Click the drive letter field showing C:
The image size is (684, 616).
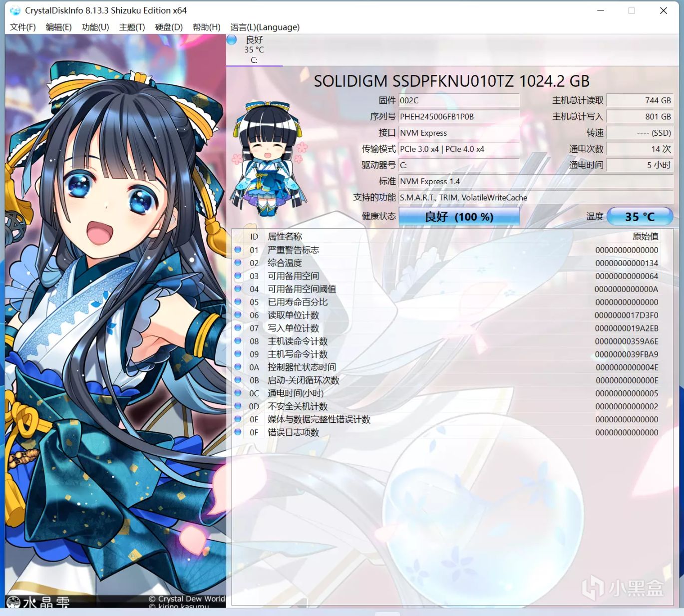pyautogui.click(x=459, y=165)
